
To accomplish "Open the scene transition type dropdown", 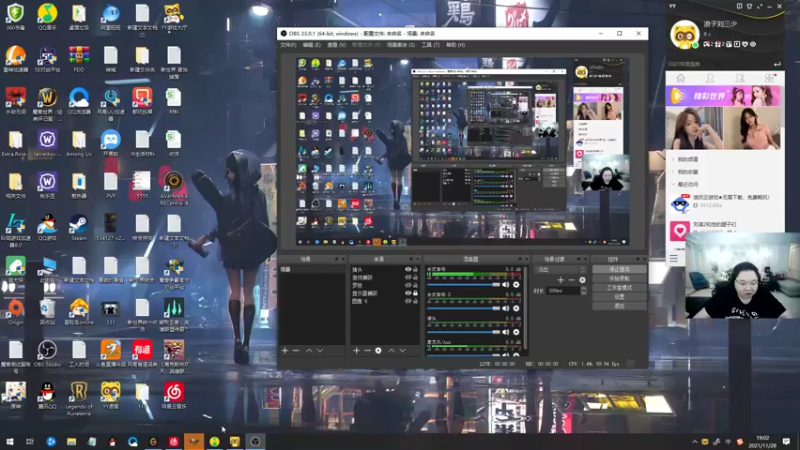I will pos(560,269).
